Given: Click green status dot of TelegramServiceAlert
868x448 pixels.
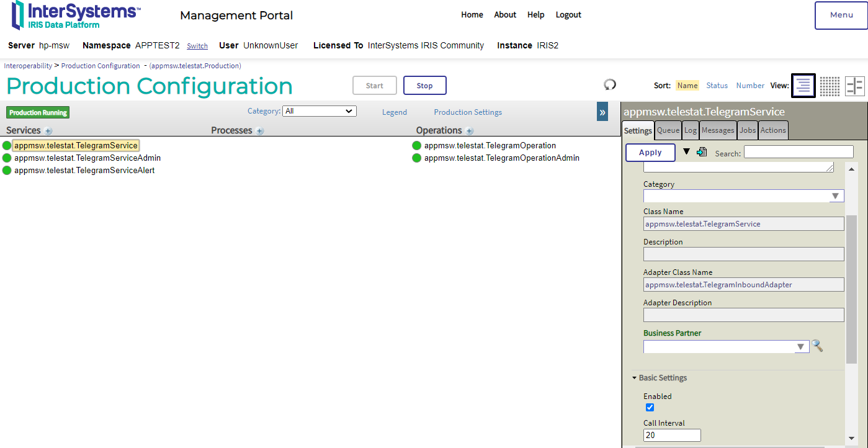Looking at the screenshot, I should click(x=7, y=171).
